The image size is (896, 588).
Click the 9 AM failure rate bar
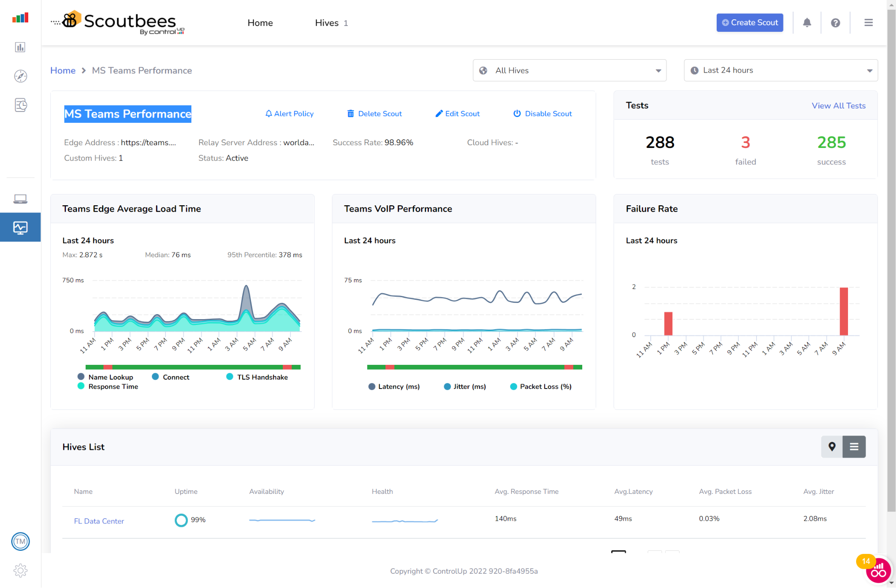point(844,311)
